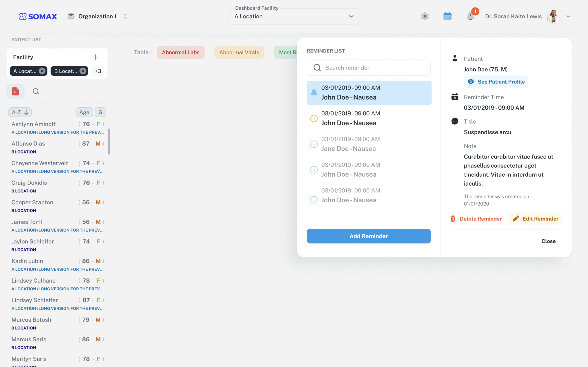Select the Abnormal Labs table tab
Screen dimensions: 588x367
point(181,52)
